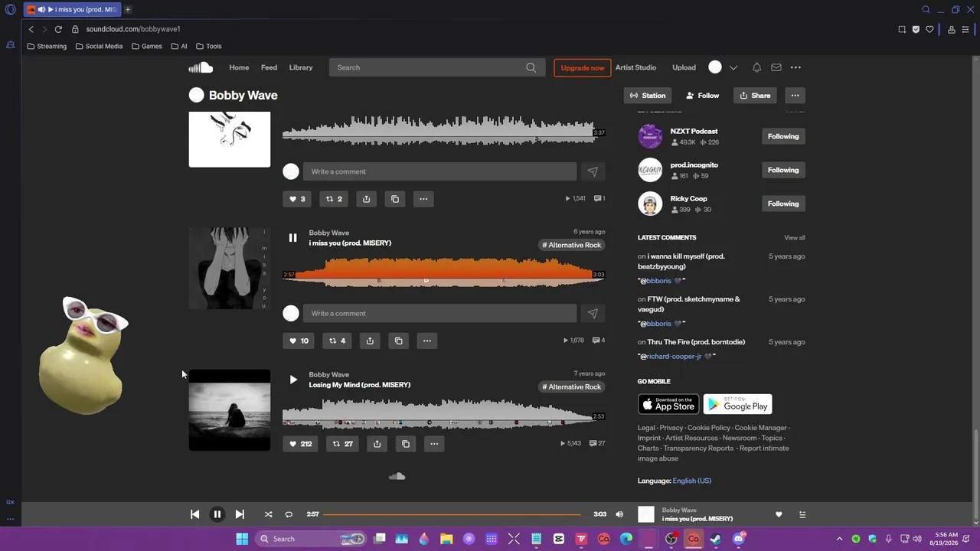
Task: Open the play queue list icon
Action: pos(802,514)
